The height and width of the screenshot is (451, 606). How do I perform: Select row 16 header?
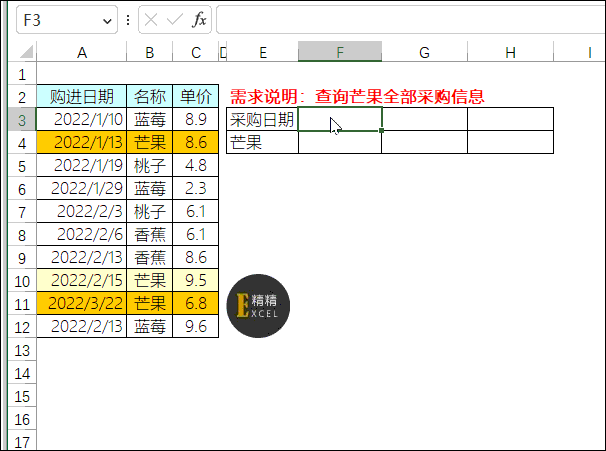[x=22, y=419]
